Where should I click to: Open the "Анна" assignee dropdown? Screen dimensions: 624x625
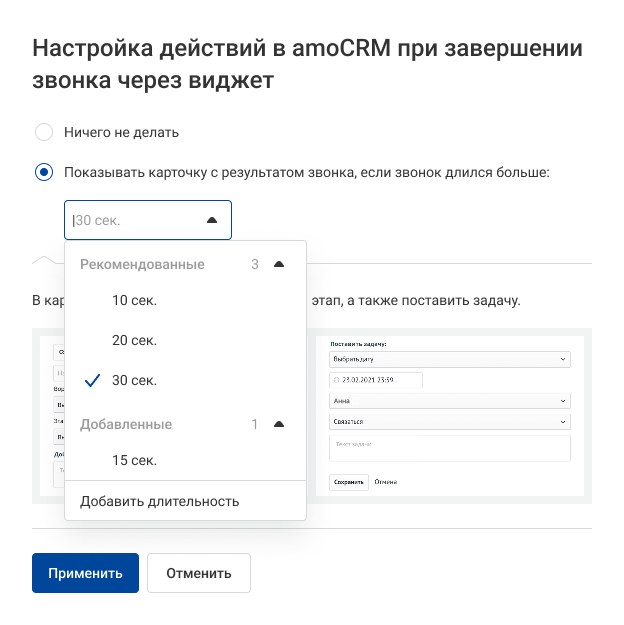[x=449, y=401]
